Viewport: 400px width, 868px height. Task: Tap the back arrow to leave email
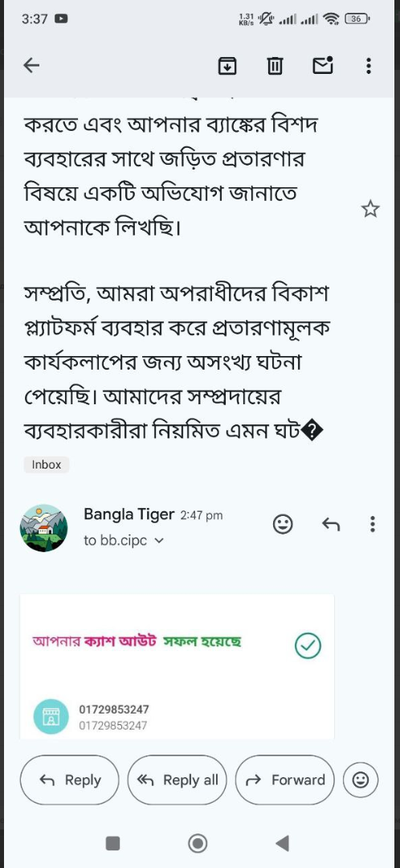31,66
